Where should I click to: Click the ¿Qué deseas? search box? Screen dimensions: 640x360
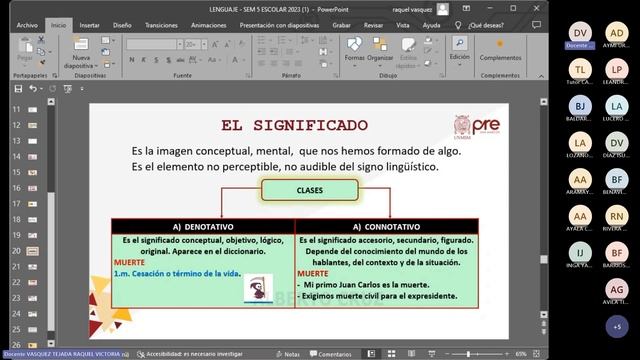click(x=486, y=25)
